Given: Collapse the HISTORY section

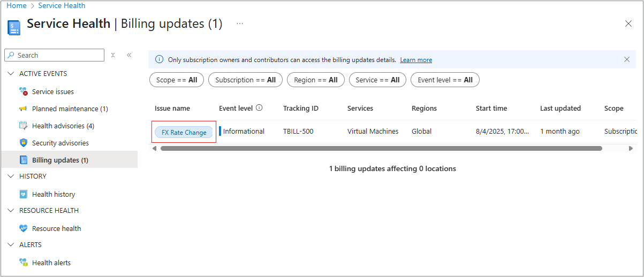Looking at the screenshot, I should click(11, 176).
